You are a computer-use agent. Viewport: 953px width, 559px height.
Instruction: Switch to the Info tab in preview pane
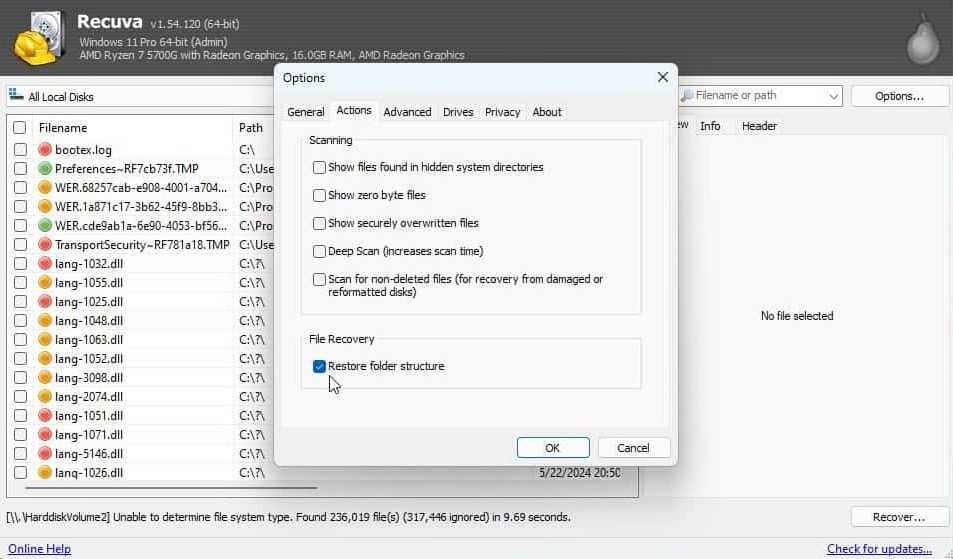point(710,126)
